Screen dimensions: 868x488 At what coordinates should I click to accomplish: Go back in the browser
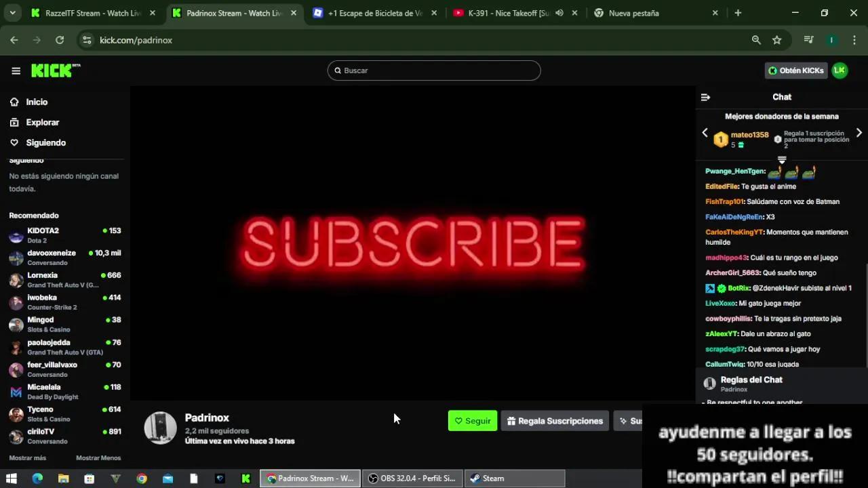coord(14,40)
